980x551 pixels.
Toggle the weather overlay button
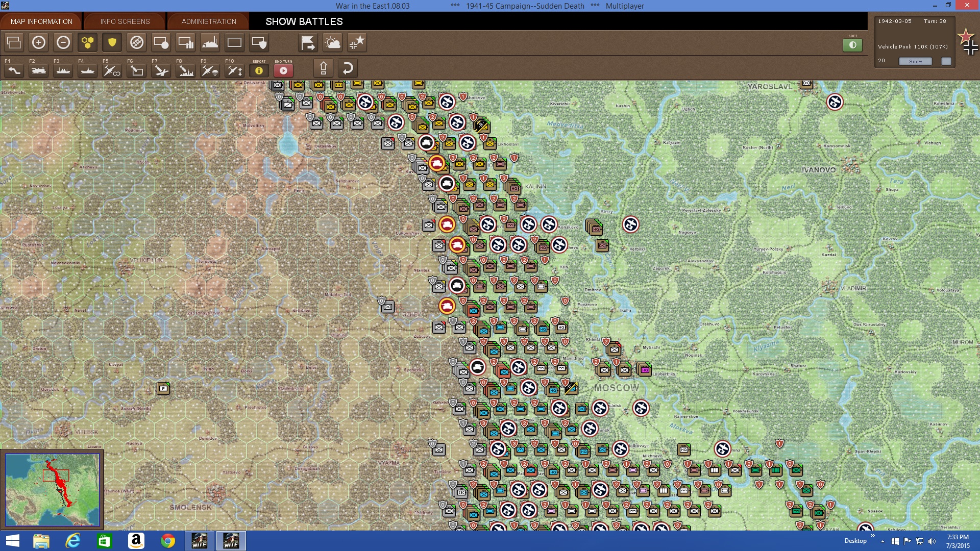pos(333,43)
